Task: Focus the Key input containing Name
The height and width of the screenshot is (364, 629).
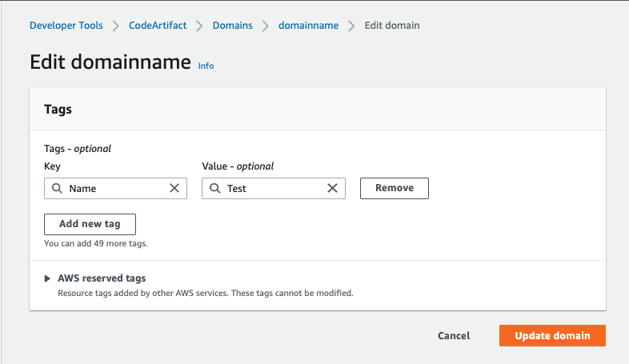Action: click(115, 188)
